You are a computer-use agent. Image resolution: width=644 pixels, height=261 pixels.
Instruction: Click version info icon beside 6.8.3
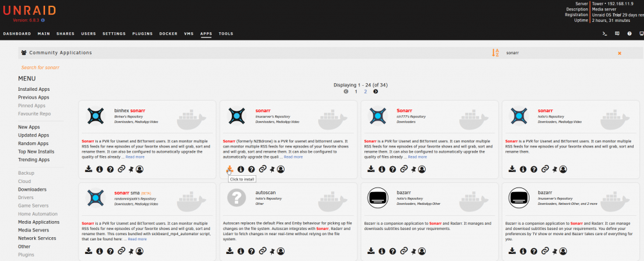coord(43,20)
